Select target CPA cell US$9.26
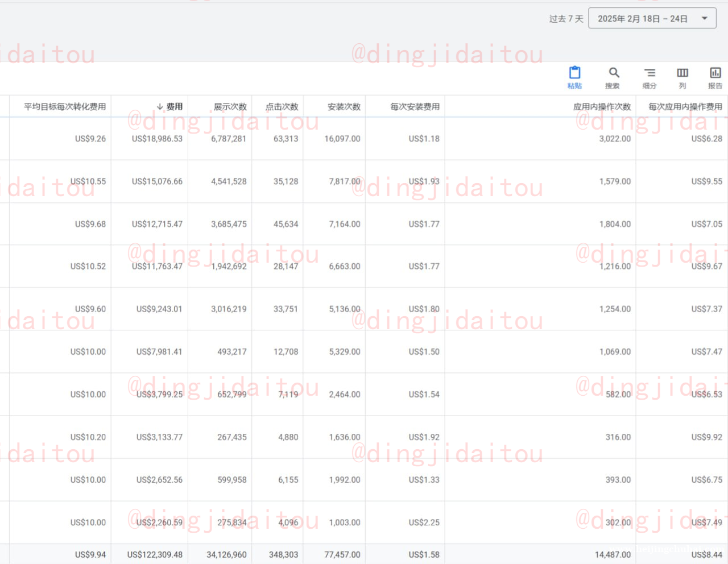The image size is (728, 564). (x=90, y=139)
